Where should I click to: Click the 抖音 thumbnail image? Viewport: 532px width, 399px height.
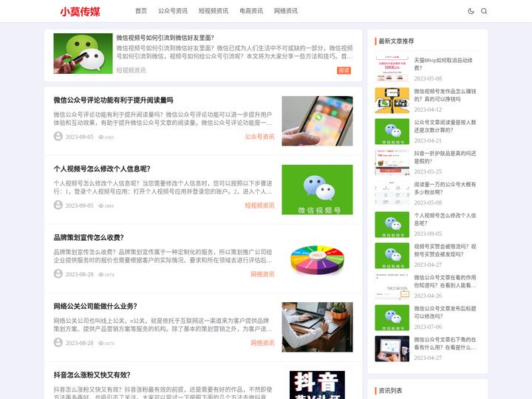pyautogui.click(x=317, y=385)
